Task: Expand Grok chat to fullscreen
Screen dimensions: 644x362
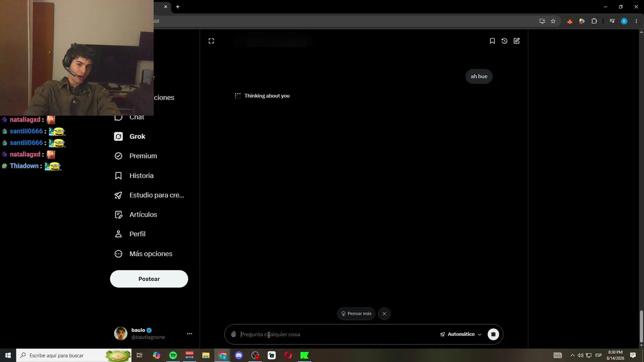Action: [x=211, y=41]
